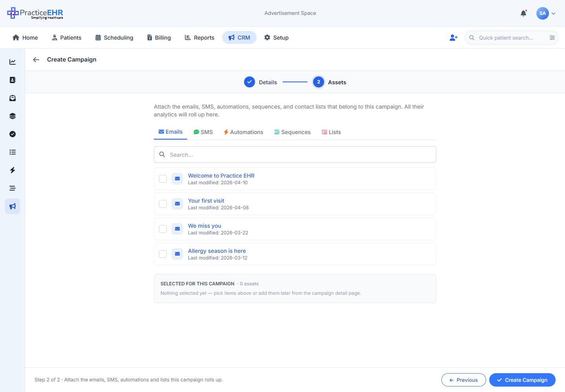Go to the Home menu
565x392 pixels.
[x=25, y=38]
